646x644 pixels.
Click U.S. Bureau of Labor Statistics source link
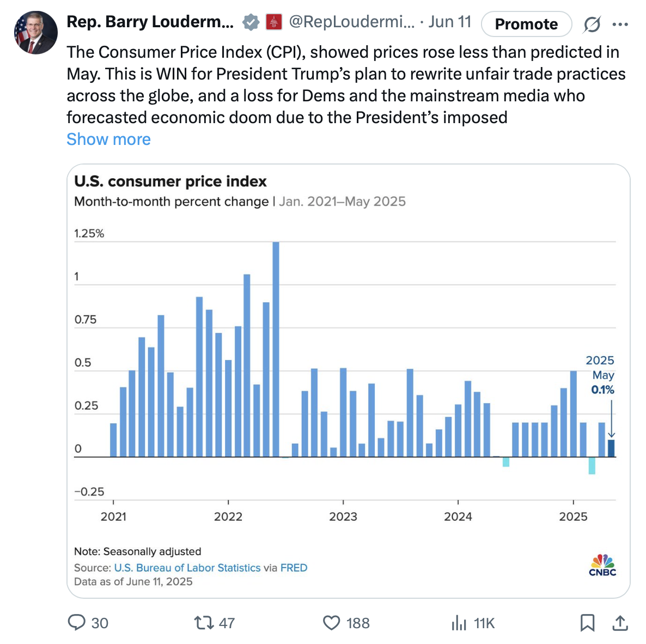(x=187, y=568)
